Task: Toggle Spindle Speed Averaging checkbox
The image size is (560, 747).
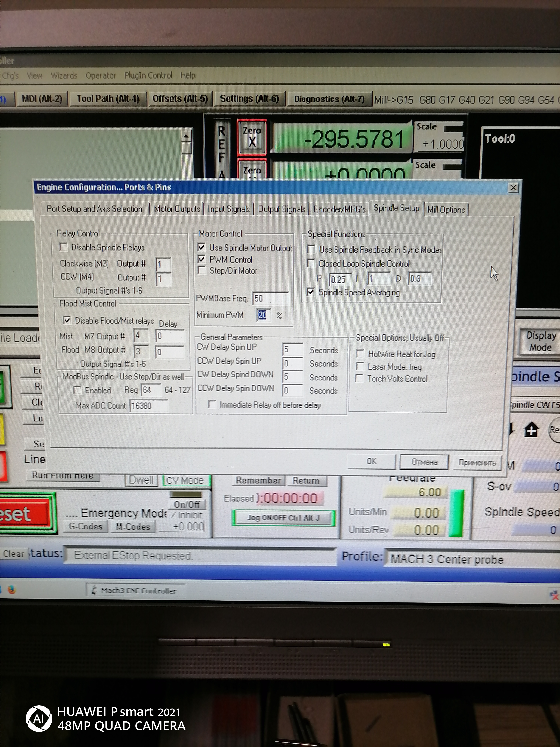Action: (311, 292)
